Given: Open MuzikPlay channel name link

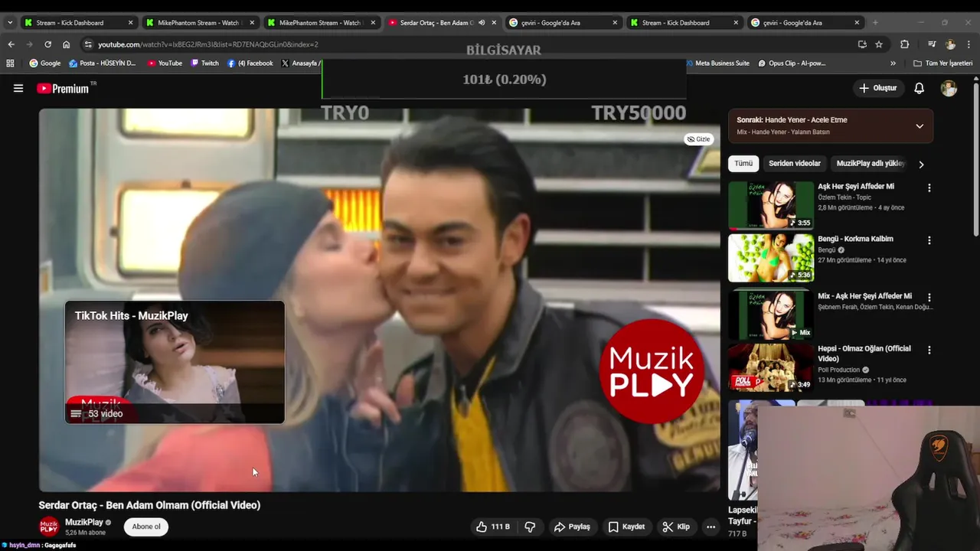Looking at the screenshot, I should [x=84, y=522].
